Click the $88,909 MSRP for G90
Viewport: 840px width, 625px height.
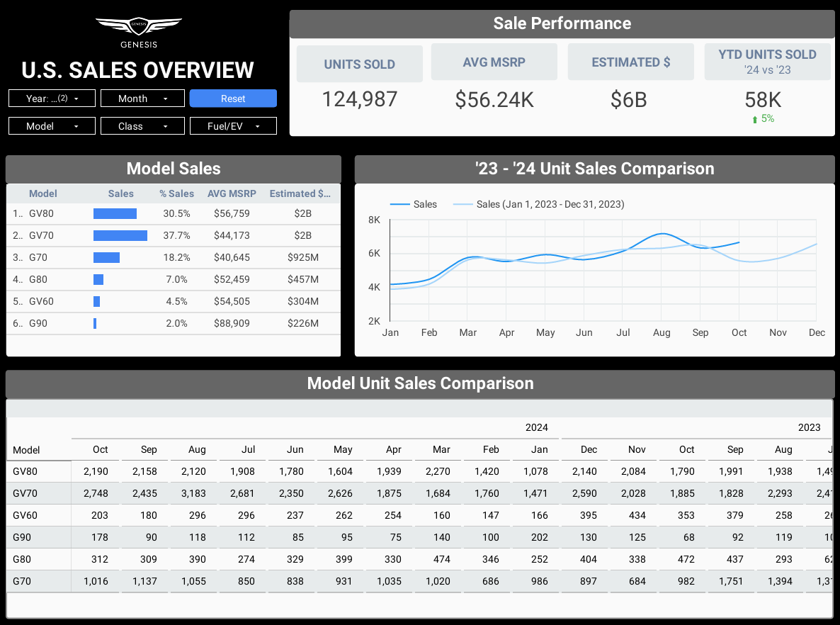pos(232,323)
